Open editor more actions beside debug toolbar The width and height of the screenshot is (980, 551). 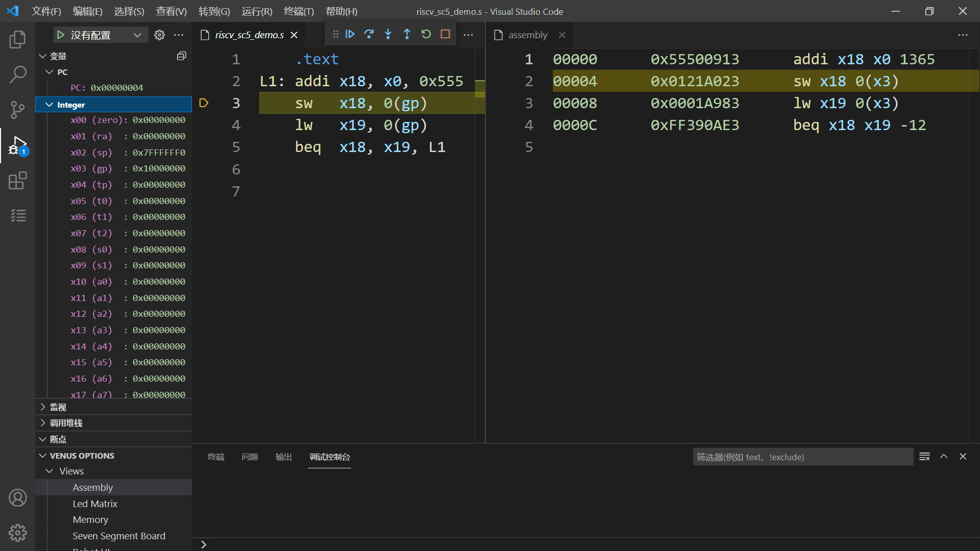(468, 35)
